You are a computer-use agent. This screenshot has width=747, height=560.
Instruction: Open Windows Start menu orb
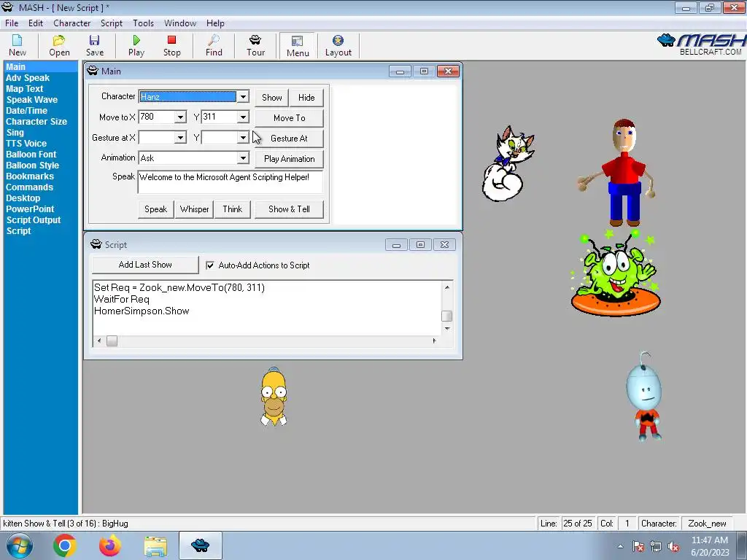[x=20, y=545]
